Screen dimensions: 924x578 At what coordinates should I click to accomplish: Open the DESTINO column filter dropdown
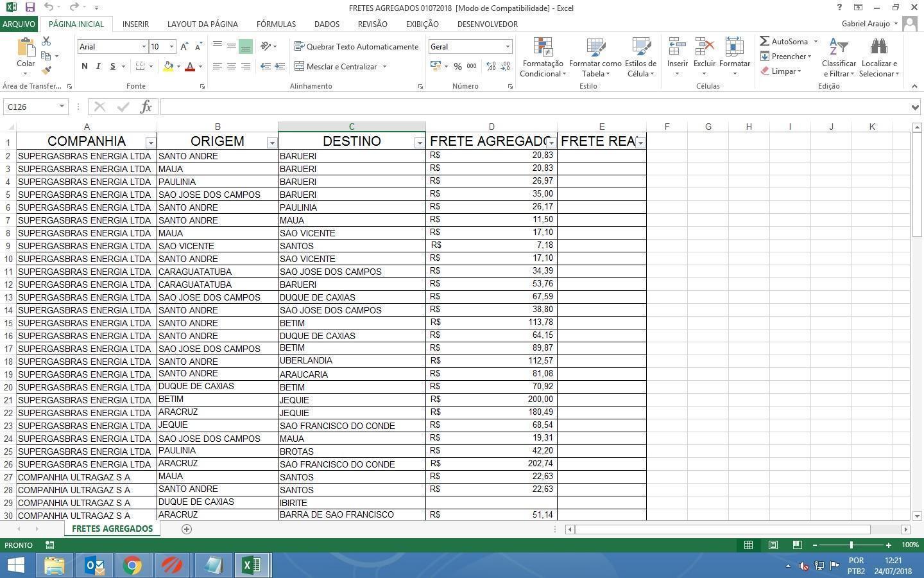coord(420,143)
